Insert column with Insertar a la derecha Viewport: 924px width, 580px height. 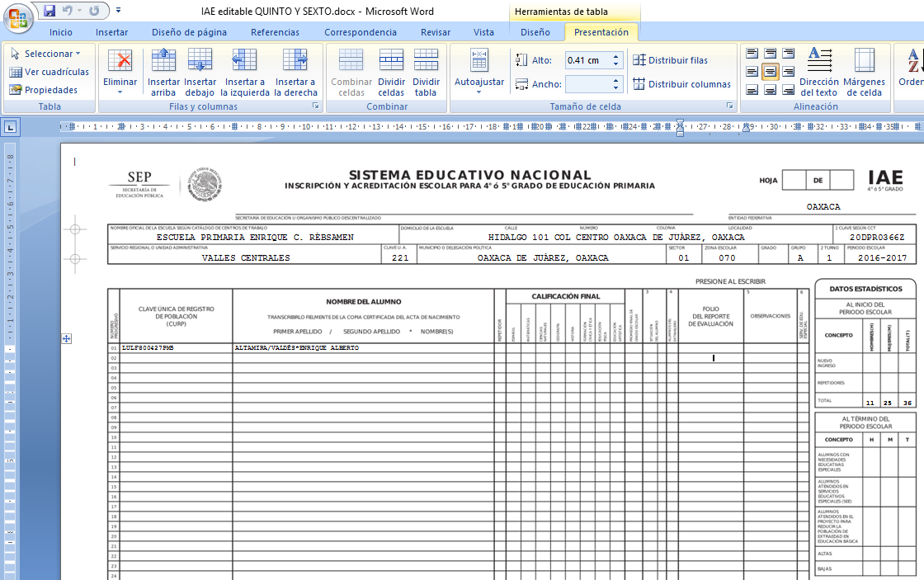tap(295, 71)
